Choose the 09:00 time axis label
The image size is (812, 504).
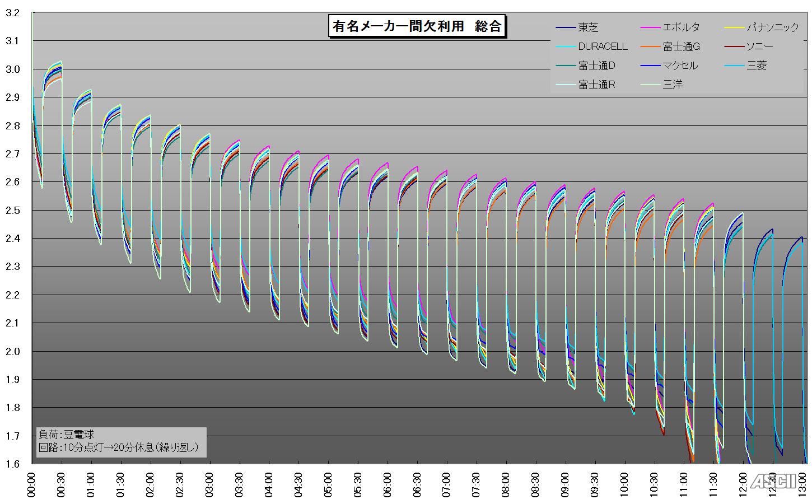click(566, 484)
